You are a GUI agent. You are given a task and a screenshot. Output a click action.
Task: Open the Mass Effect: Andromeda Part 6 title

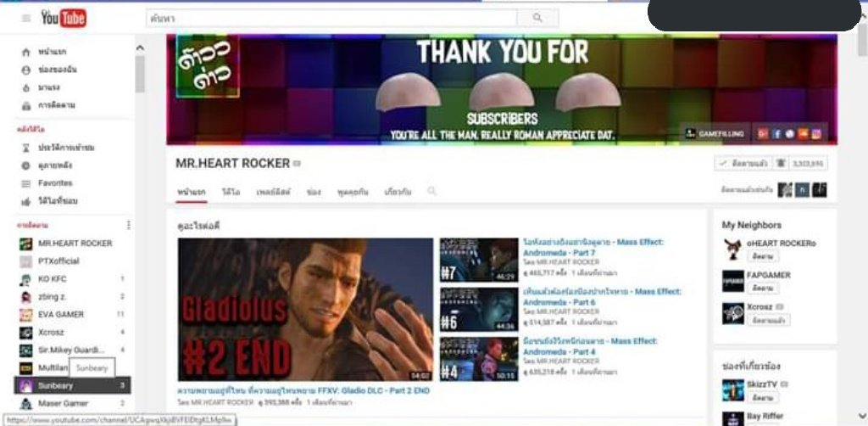coord(603,296)
